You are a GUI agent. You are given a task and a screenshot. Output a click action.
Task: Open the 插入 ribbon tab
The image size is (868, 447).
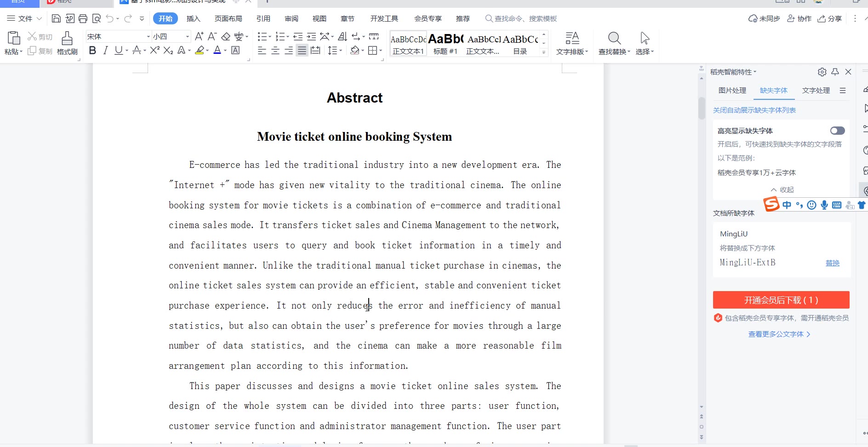coord(193,18)
